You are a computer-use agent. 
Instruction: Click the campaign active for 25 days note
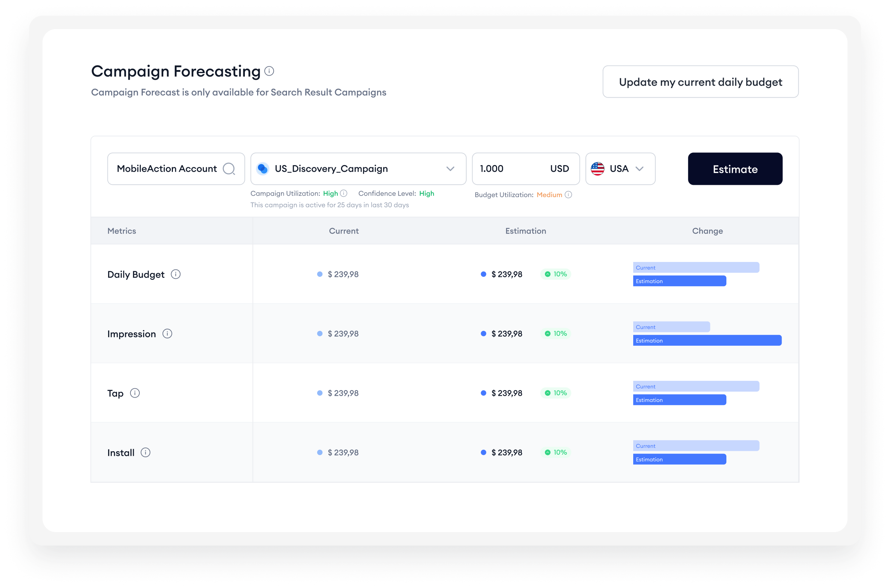(x=330, y=205)
